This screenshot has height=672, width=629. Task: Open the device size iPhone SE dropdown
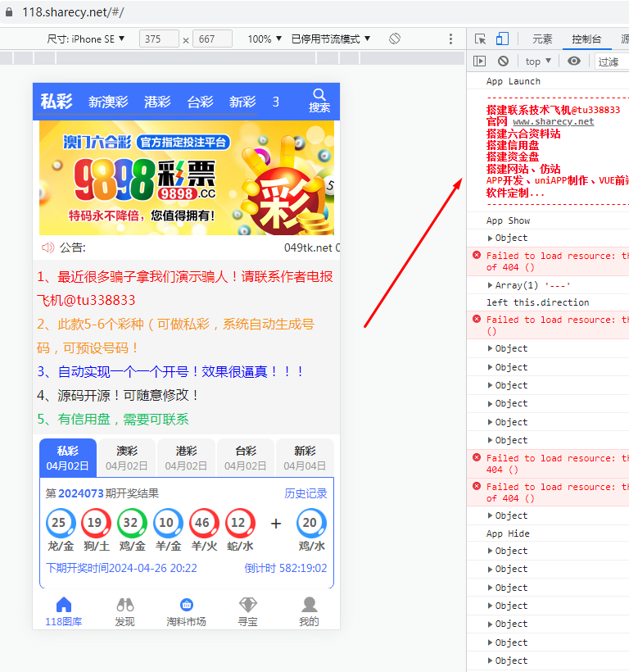click(x=86, y=39)
